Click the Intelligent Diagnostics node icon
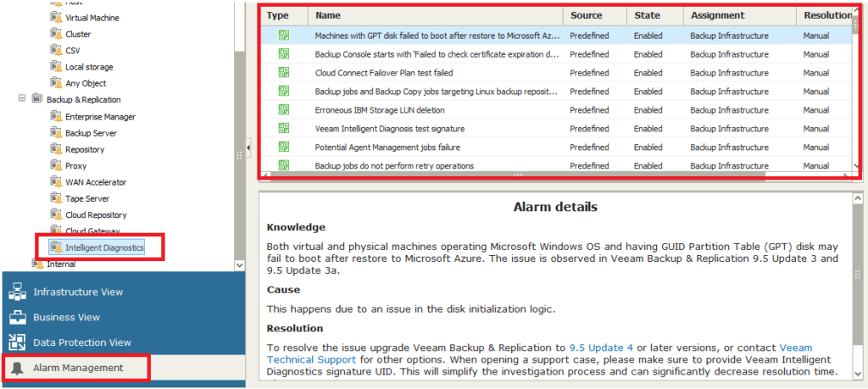 pos(56,247)
